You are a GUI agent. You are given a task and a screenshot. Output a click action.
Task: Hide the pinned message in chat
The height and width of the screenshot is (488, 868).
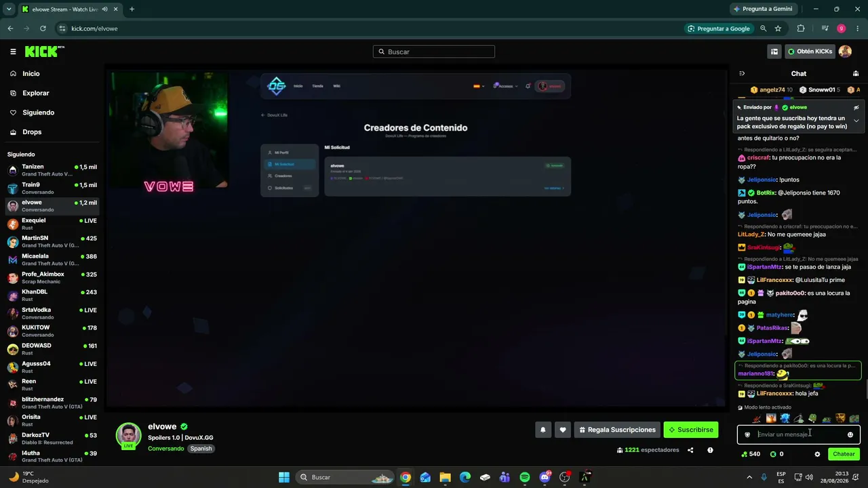click(856, 107)
